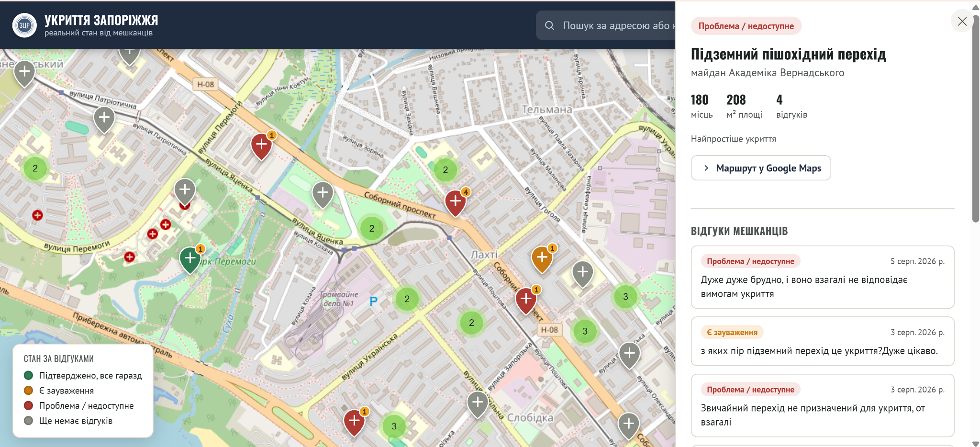
Task: Expand cluster 3 next to lower H-08 shield
Action: (585, 331)
